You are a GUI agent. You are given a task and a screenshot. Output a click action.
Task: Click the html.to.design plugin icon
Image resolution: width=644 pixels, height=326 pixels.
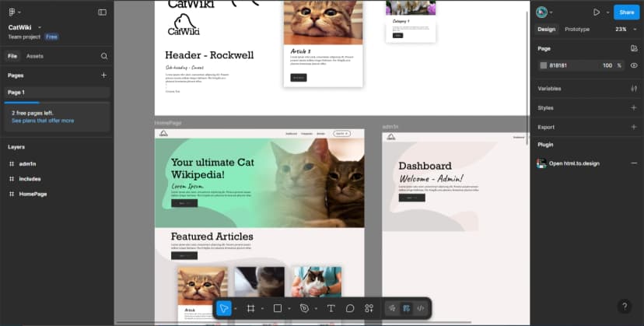(x=542, y=163)
